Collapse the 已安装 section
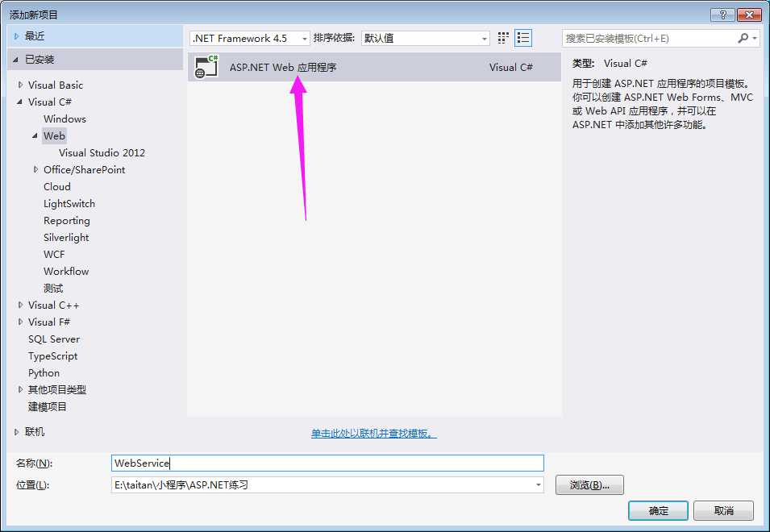Image resolution: width=770 pixels, height=532 pixels. (x=16, y=60)
